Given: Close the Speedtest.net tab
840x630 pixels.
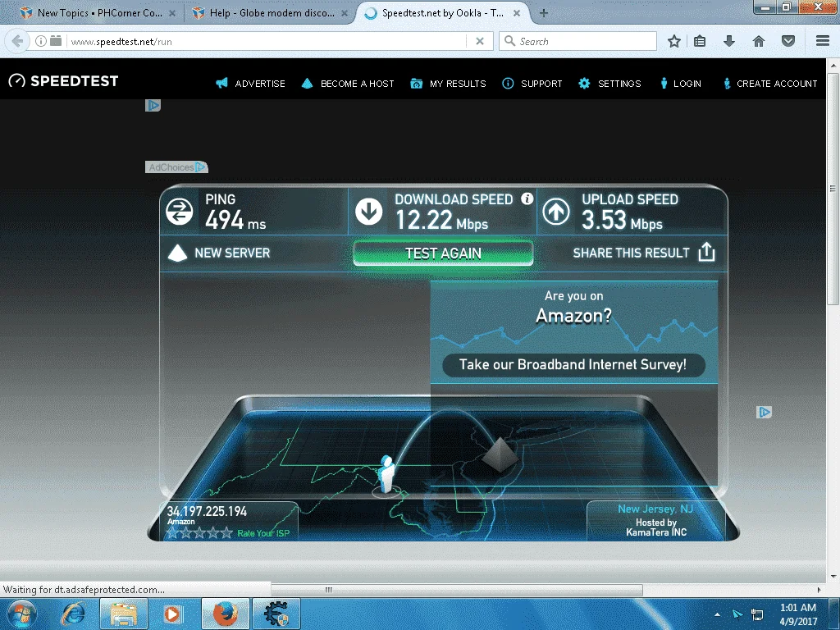Looking at the screenshot, I should (x=517, y=13).
